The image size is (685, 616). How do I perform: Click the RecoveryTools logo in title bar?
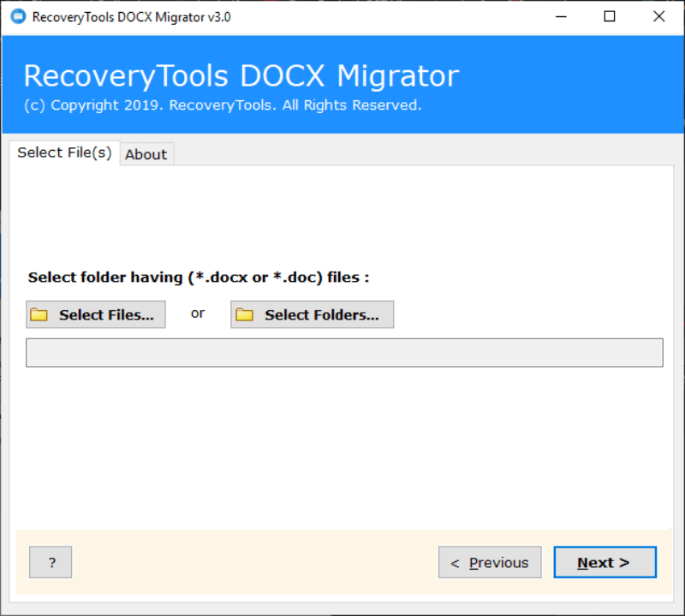click(17, 15)
